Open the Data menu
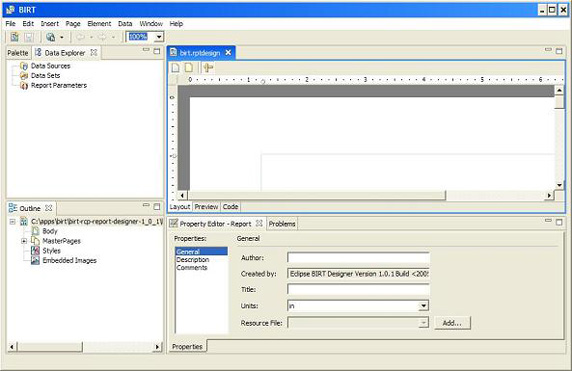The height and width of the screenshot is (371, 572). (125, 24)
